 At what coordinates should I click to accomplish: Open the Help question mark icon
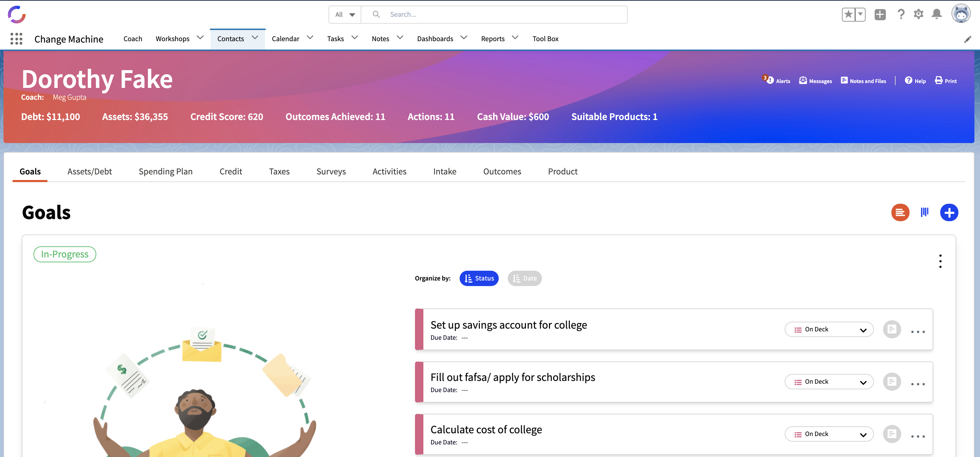(x=900, y=14)
